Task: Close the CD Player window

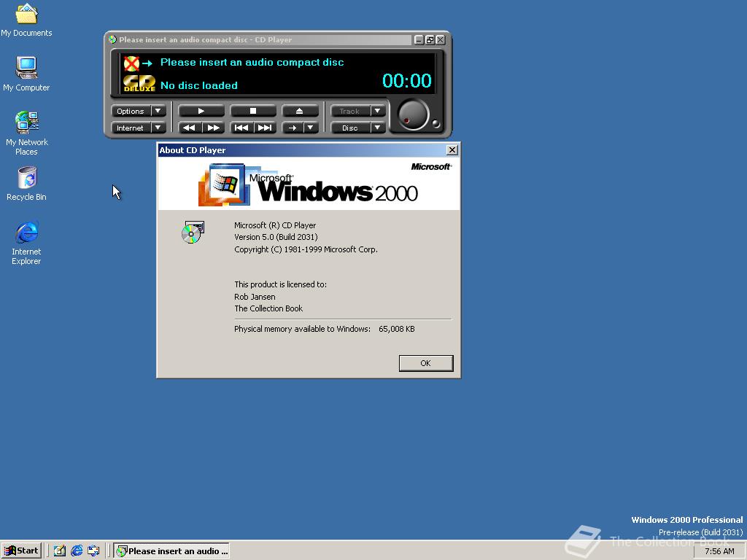Action: coord(441,40)
